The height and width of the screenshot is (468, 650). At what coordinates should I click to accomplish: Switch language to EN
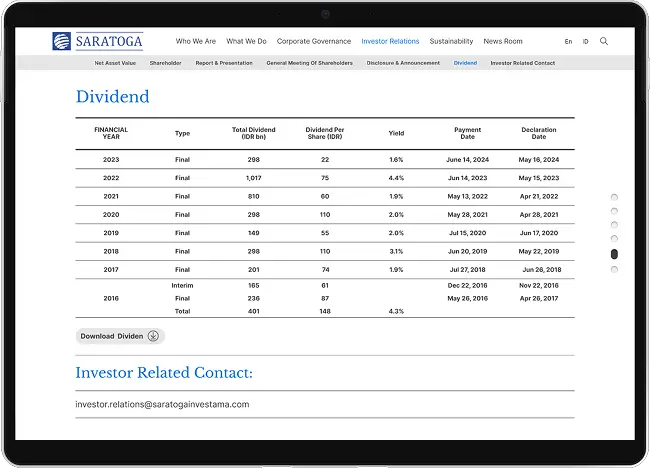pyautogui.click(x=568, y=42)
